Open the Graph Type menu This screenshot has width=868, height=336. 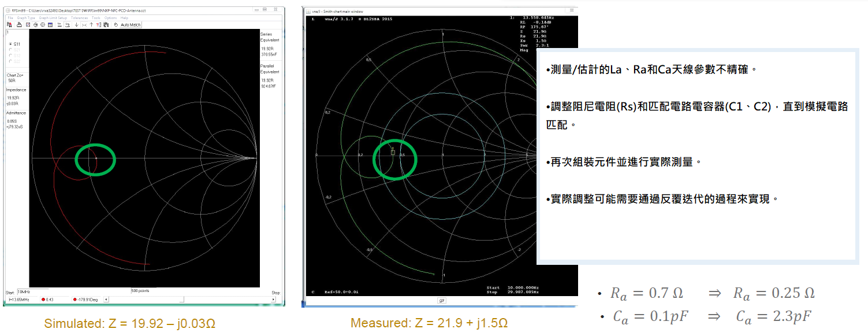(x=26, y=18)
